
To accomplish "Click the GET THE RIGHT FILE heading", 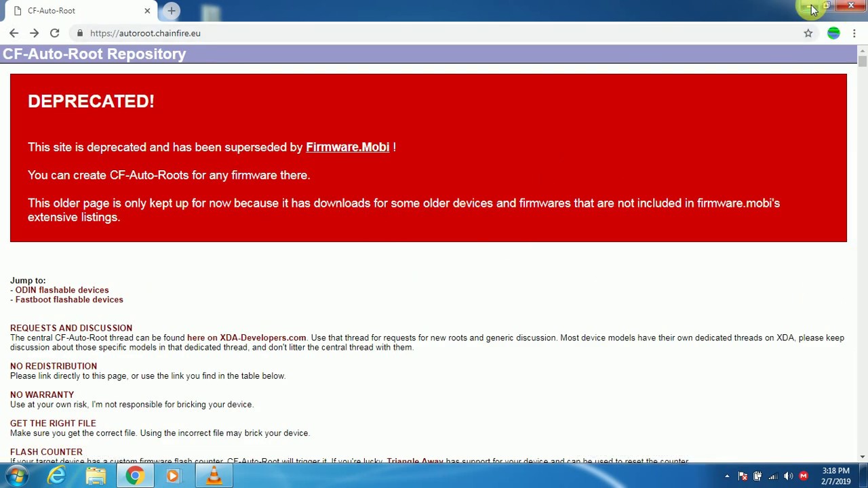I will tap(53, 423).
